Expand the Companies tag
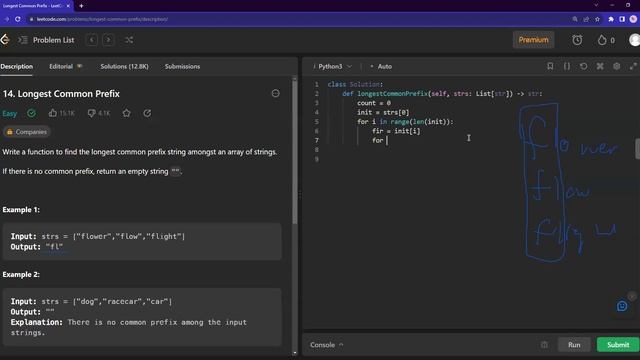The height and width of the screenshot is (360, 640). tap(27, 132)
